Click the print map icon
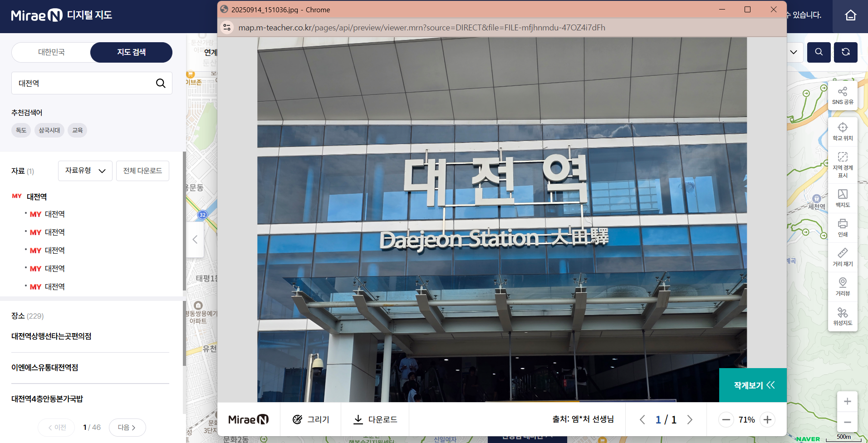Viewport: 868px width, 443px height. click(x=843, y=228)
